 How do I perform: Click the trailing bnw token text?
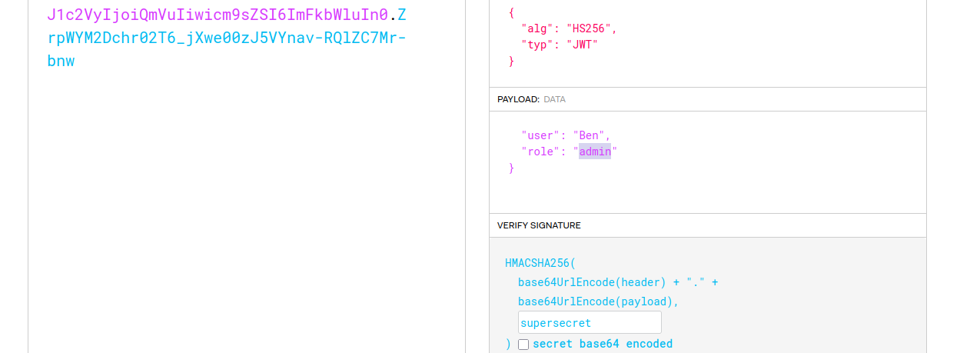click(x=61, y=62)
